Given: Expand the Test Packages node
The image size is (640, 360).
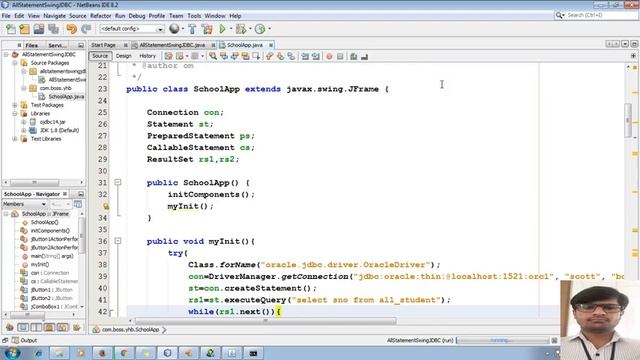Looking at the screenshot, I should 15,105.
